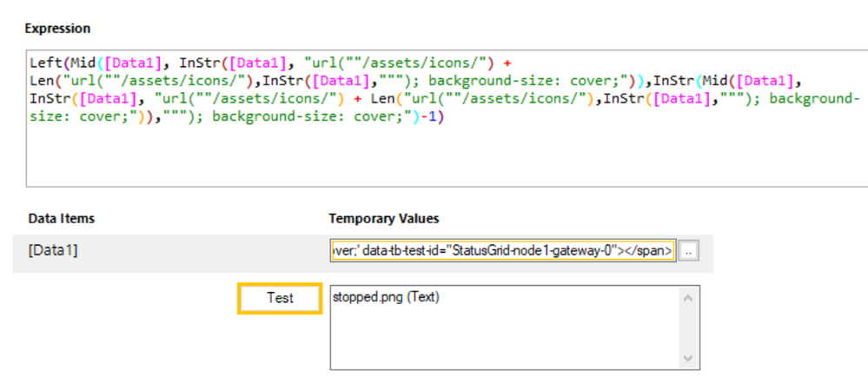Focus the Data1 temporary value field

pyautogui.click(x=501, y=251)
